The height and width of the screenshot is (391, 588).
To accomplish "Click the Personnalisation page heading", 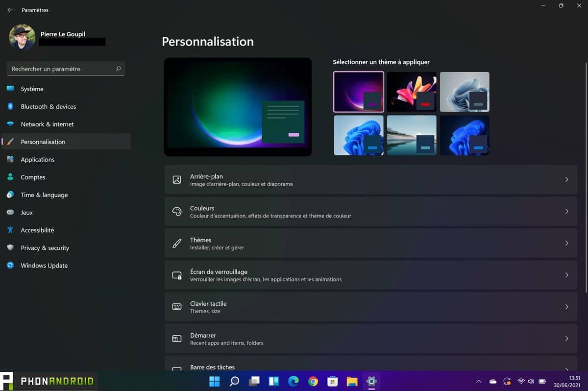I will pyautogui.click(x=208, y=42).
